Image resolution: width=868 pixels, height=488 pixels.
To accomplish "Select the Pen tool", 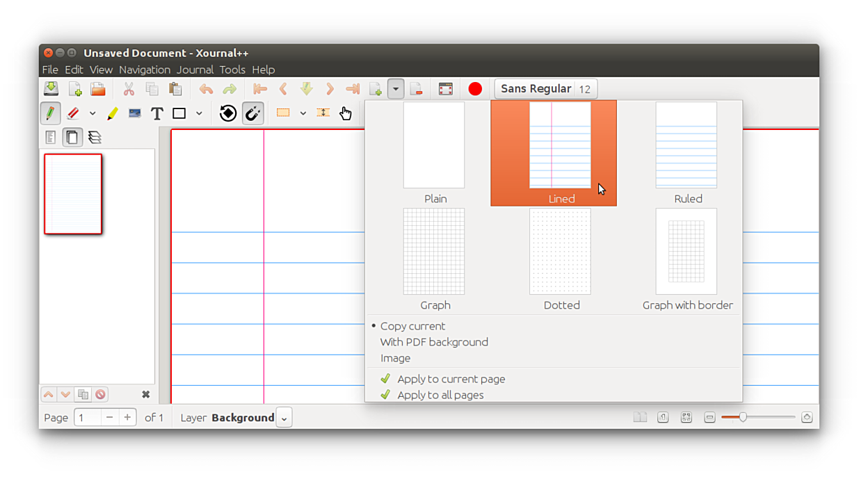I will click(50, 113).
